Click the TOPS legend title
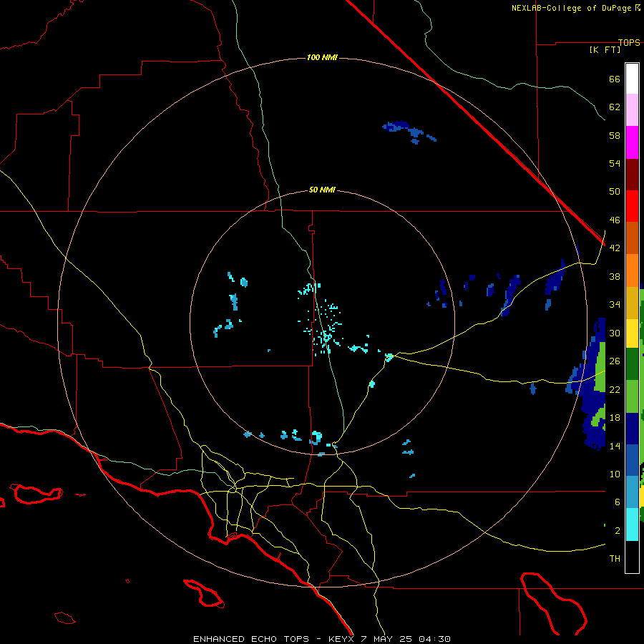Viewport: 644px width, 644px height. tap(629, 42)
